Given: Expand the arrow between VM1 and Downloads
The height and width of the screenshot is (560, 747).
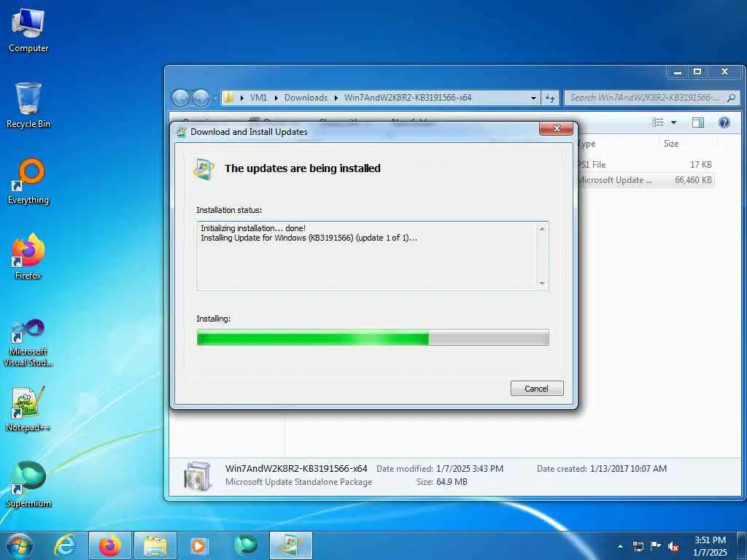Looking at the screenshot, I should tap(276, 98).
